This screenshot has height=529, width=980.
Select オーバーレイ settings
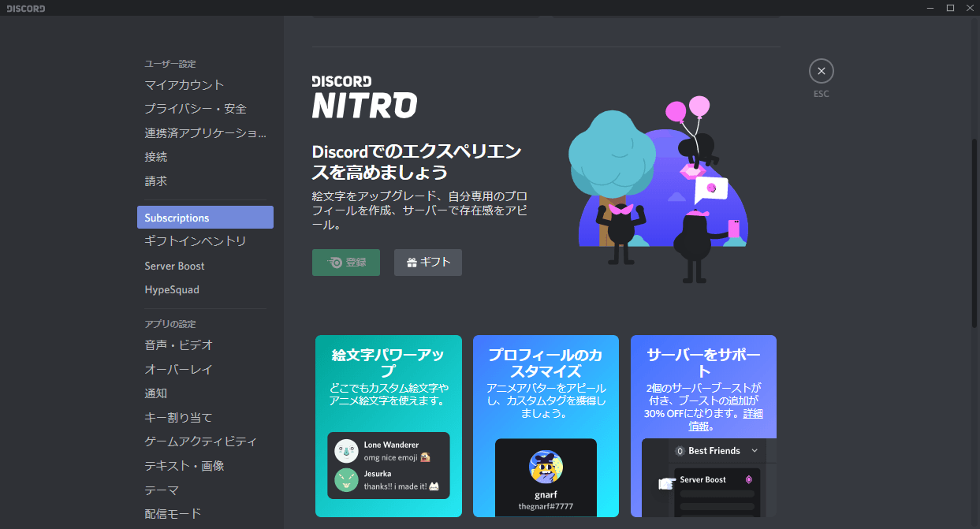(205, 369)
